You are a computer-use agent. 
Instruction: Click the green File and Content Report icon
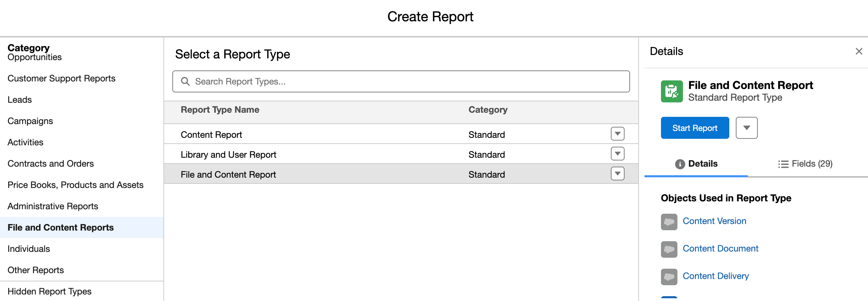click(671, 91)
